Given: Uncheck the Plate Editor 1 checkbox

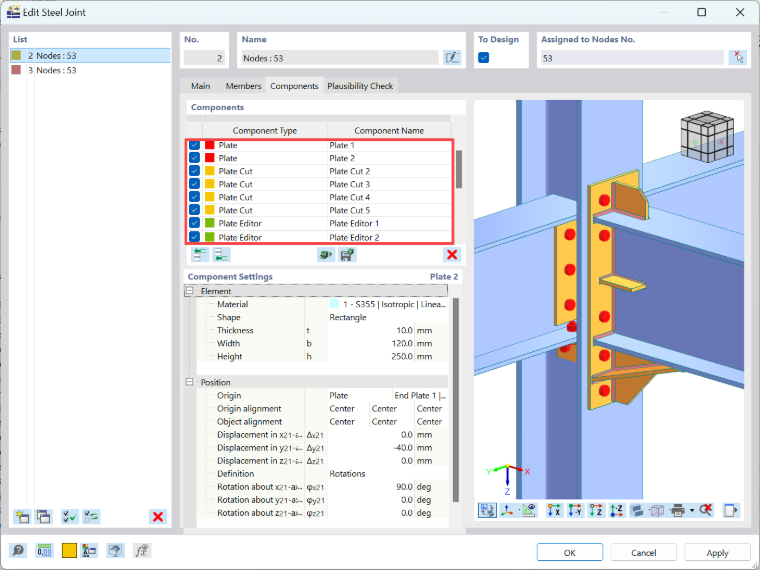Looking at the screenshot, I should pos(194,223).
